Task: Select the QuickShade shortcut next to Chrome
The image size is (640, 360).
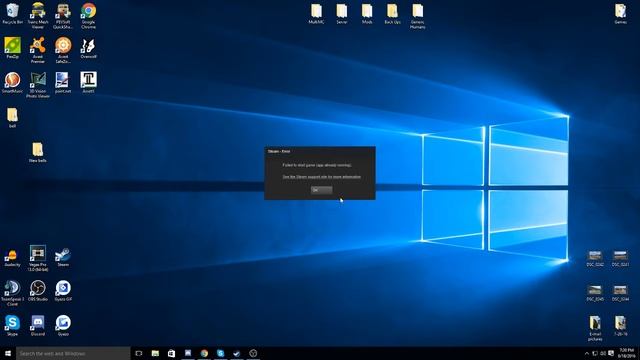Action: click(63, 16)
